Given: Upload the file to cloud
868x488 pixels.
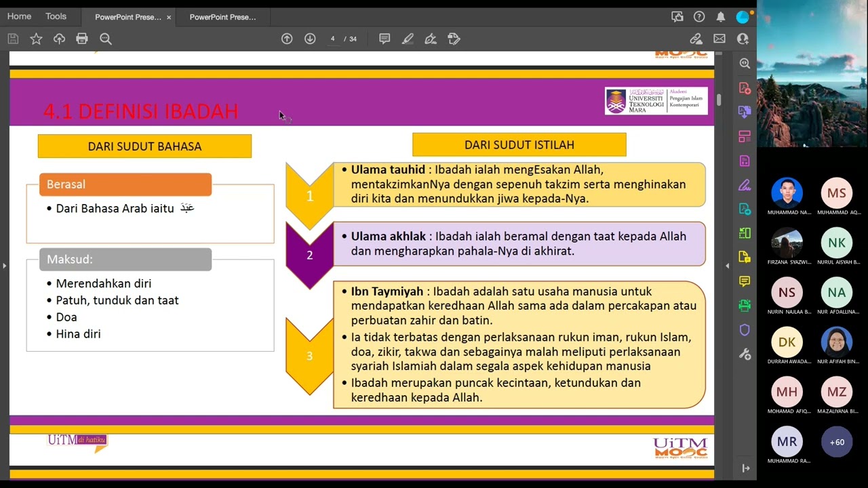Looking at the screenshot, I should [x=59, y=39].
